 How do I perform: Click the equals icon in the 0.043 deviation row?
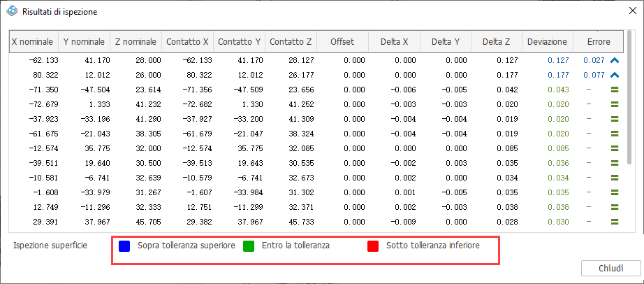tap(615, 90)
